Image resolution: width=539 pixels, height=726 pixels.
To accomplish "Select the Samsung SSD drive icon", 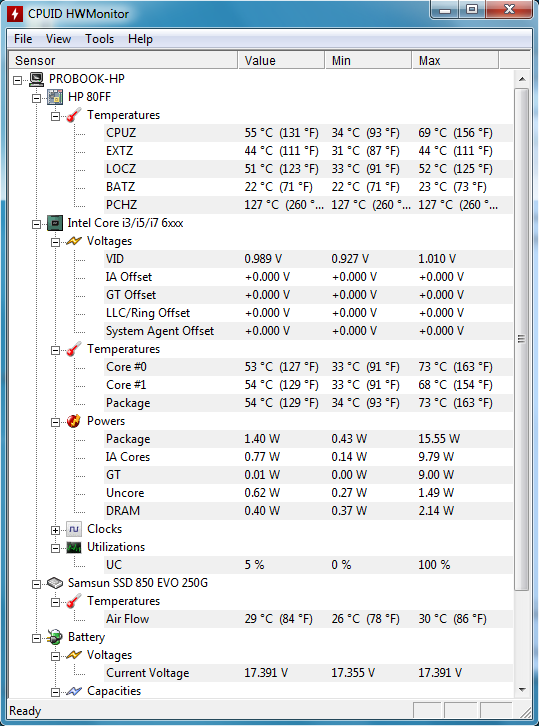I will (x=55, y=583).
